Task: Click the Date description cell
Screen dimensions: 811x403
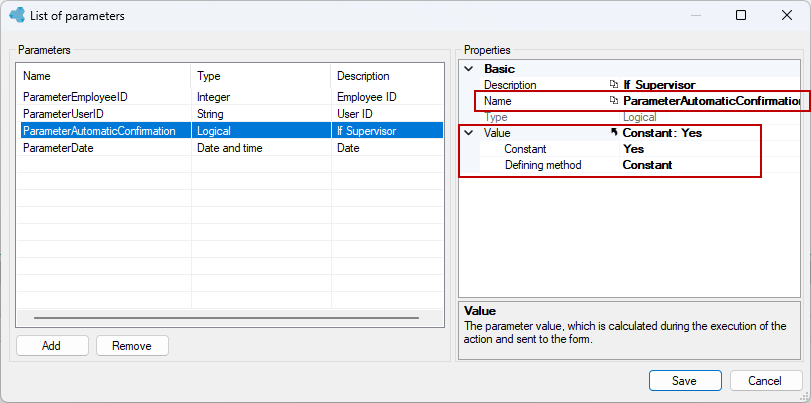Action: tap(387, 148)
